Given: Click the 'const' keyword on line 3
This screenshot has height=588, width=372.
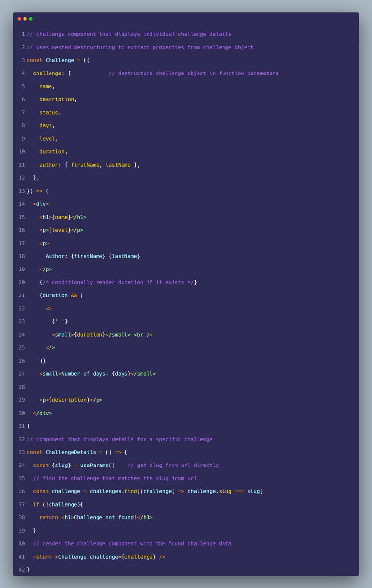Looking at the screenshot, I should [35, 60].
